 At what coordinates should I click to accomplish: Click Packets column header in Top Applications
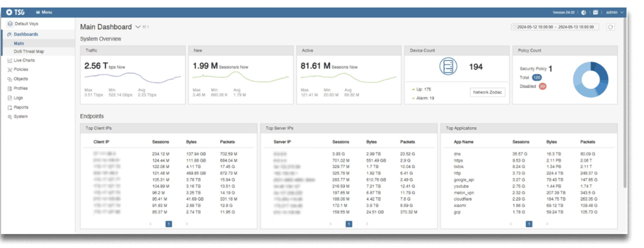pyautogui.click(x=587, y=142)
